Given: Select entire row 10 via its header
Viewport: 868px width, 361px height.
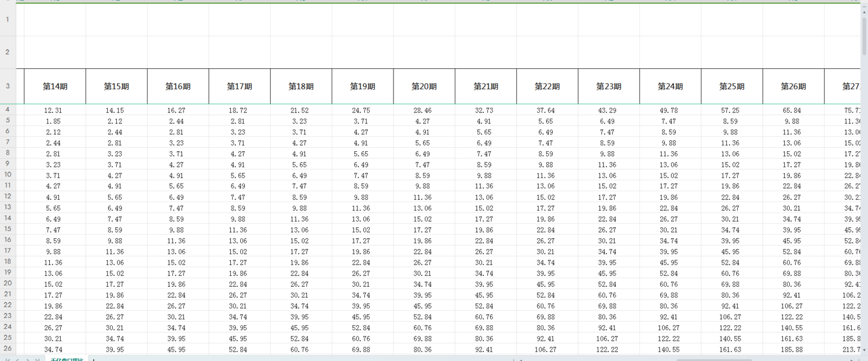Looking at the screenshot, I should [x=8, y=174].
